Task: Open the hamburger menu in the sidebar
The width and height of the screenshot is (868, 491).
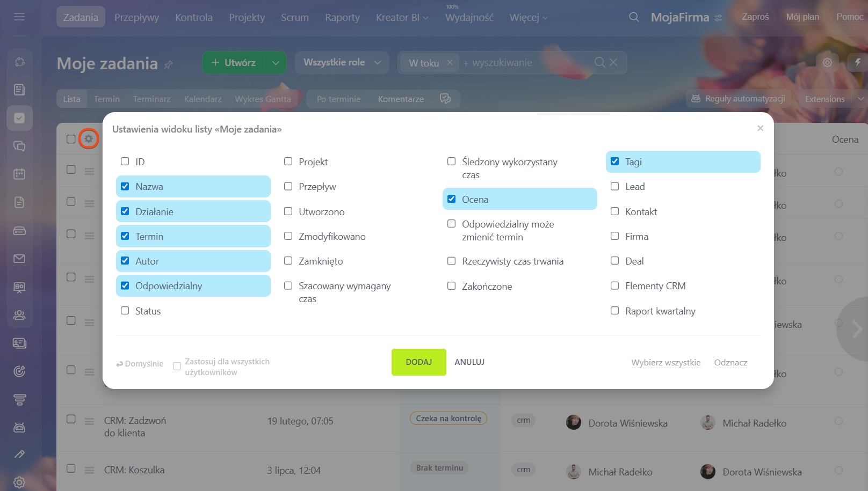Action: [x=19, y=17]
